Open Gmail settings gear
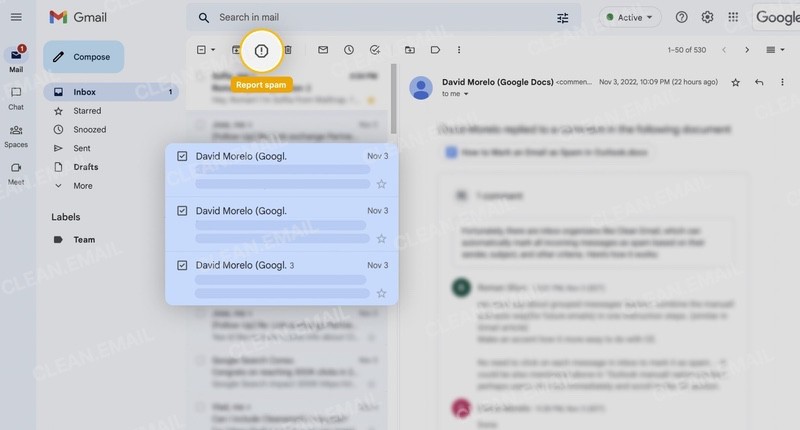The width and height of the screenshot is (800, 430). click(x=708, y=17)
